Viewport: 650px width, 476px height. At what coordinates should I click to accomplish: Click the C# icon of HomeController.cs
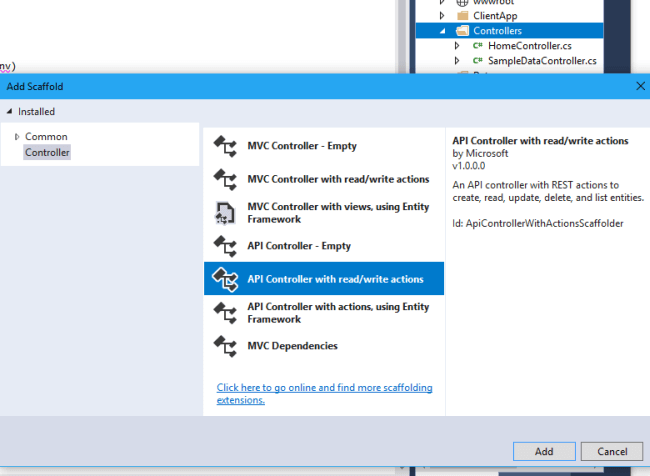478,46
